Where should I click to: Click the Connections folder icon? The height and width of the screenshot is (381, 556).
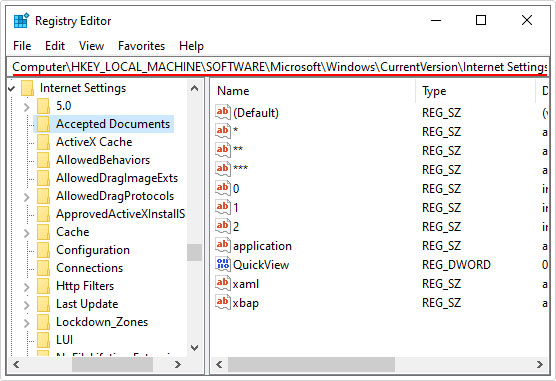(x=43, y=269)
